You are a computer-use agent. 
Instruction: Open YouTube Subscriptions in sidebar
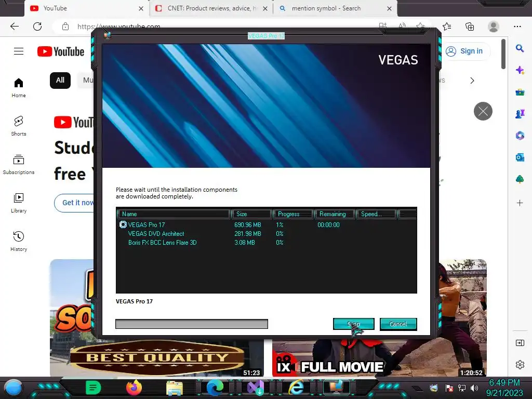coord(19,165)
